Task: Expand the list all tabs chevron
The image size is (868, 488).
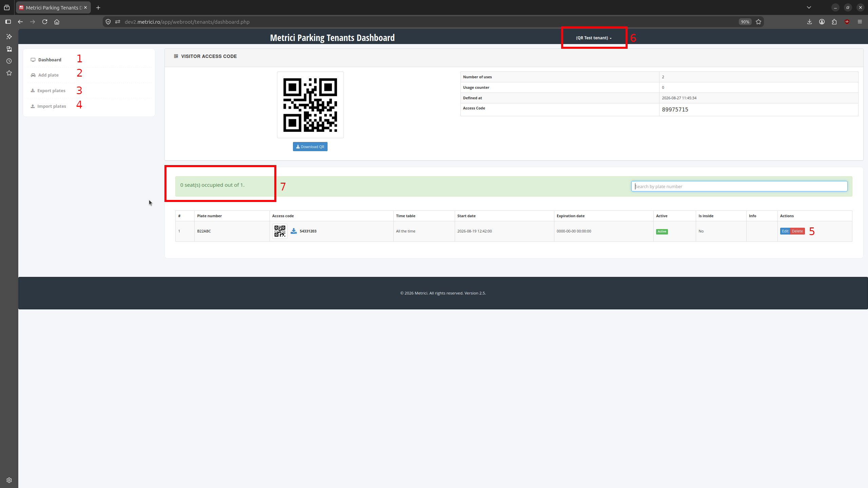Action: click(x=809, y=7)
